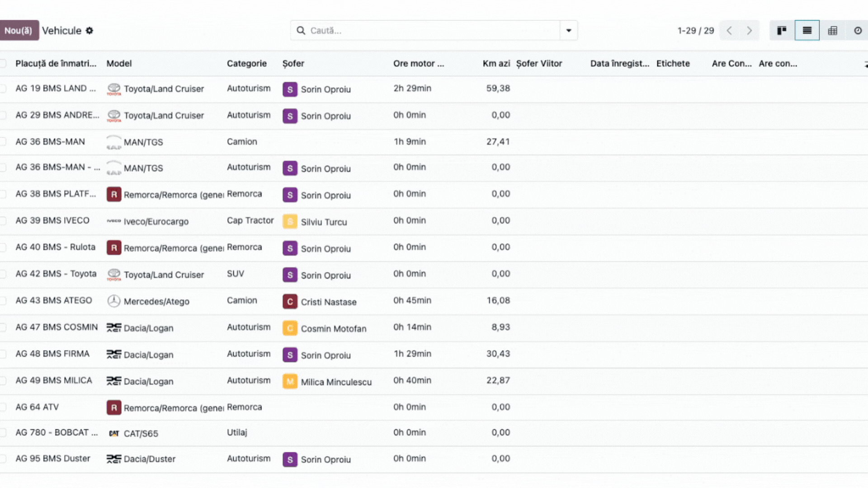Check the AG 19 BMS LAND row checkbox
This screenshot has width=868, height=488.
coord(3,89)
